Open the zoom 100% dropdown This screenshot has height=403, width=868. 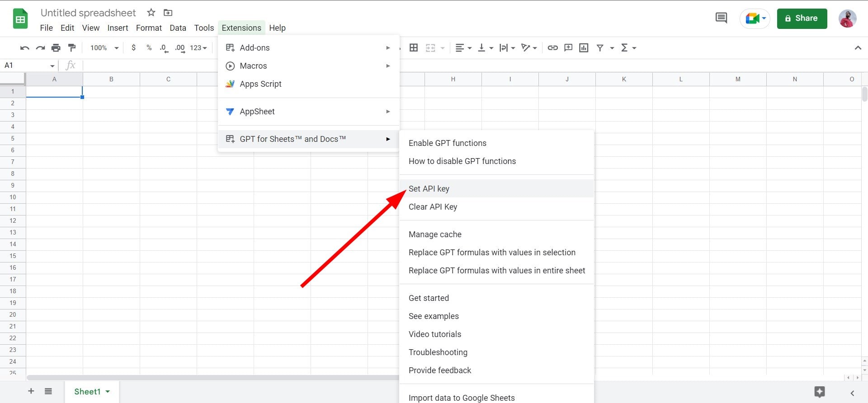tap(104, 48)
